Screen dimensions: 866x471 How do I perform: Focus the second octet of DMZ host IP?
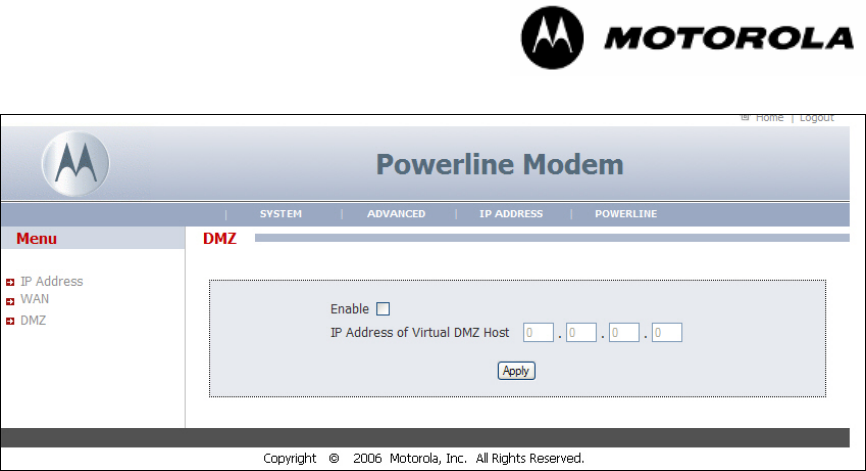[x=581, y=332]
